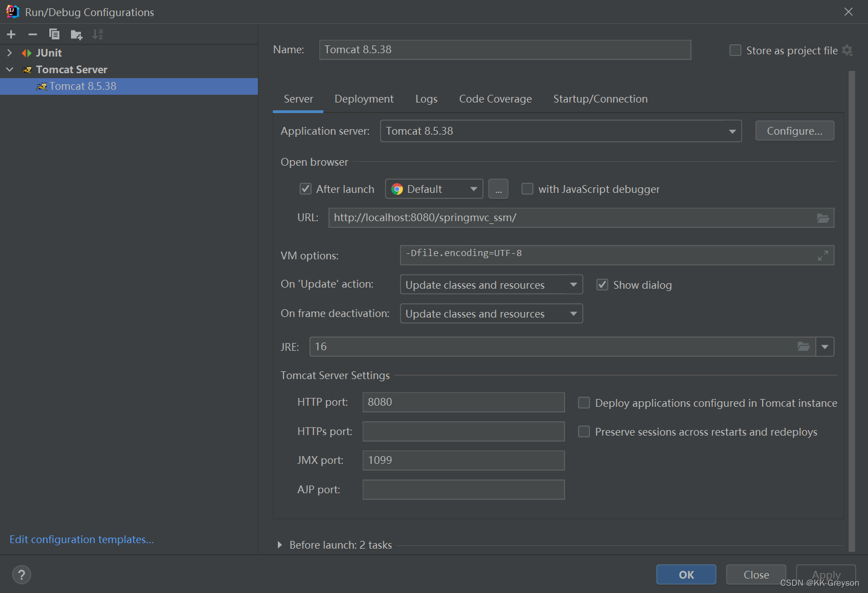This screenshot has width=868, height=593.
Task: Enable Deploy applications configured in Tomcat instance
Action: click(x=584, y=403)
